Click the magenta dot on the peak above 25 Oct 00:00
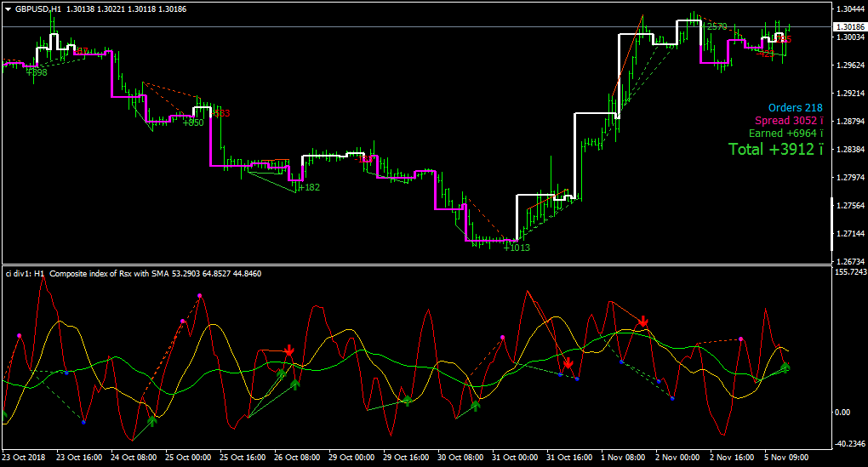This screenshot has height=467, width=868. 199,296
